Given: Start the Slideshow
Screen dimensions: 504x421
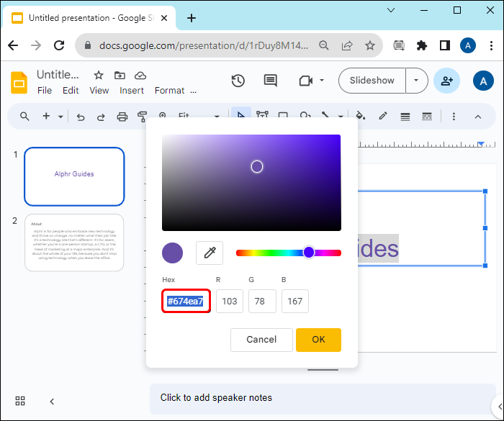Looking at the screenshot, I should click(x=372, y=81).
